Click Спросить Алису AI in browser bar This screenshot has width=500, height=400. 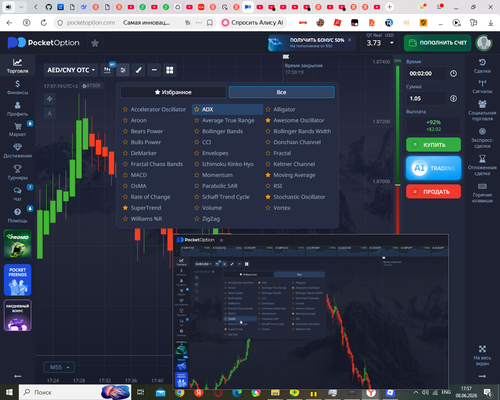[254, 23]
